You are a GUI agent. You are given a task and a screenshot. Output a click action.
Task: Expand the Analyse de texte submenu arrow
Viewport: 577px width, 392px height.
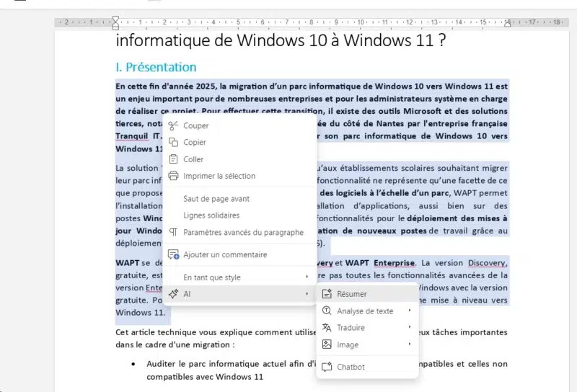click(x=409, y=311)
